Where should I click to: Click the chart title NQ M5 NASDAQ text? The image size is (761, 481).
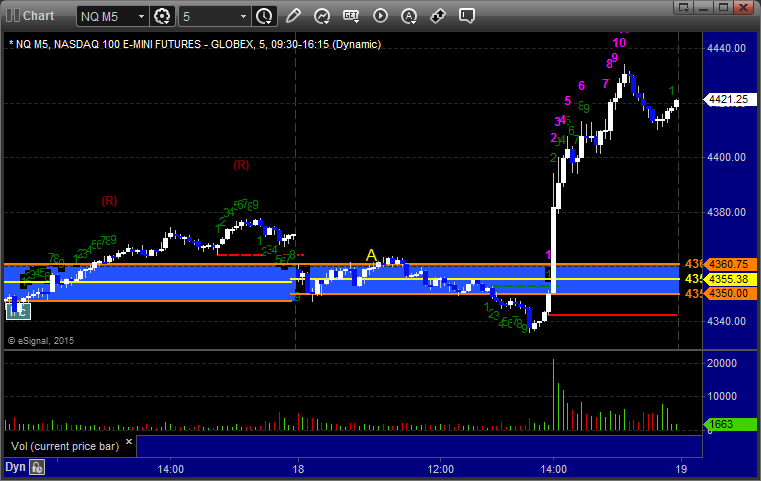[x=195, y=44]
